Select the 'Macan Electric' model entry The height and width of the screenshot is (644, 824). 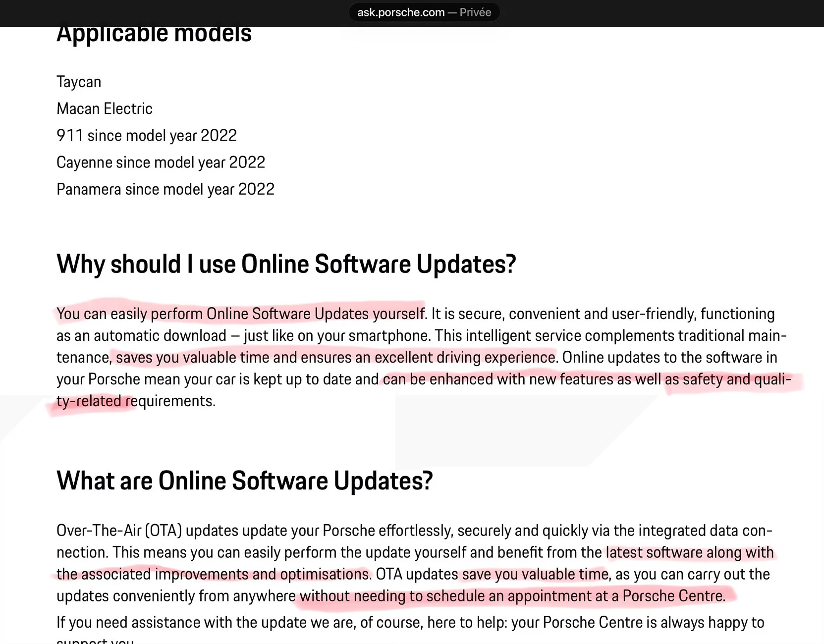tap(104, 108)
